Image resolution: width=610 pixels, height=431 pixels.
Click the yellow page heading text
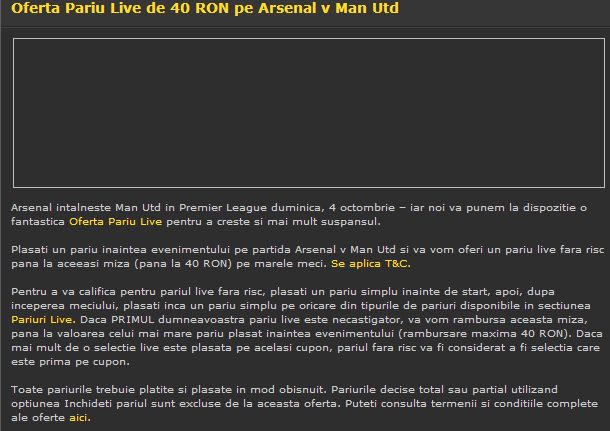(x=205, y=8)
